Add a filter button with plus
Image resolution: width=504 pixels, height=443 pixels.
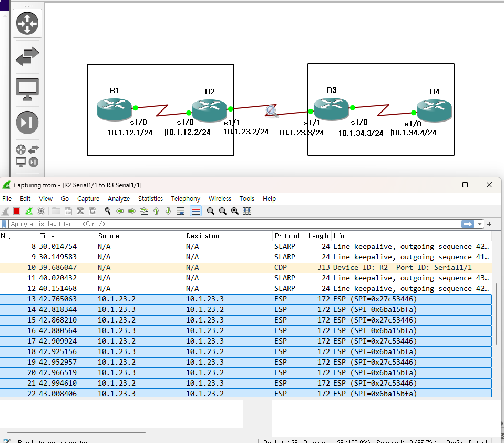(489, 224)
